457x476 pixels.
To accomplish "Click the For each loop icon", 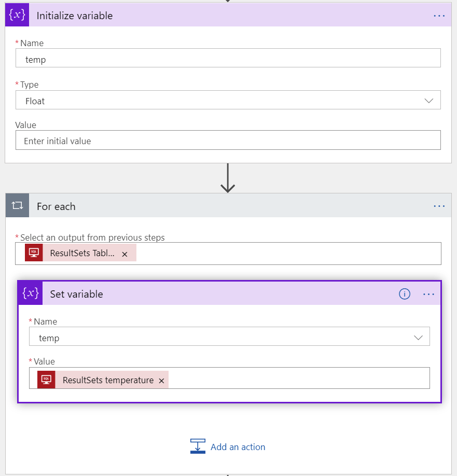I will (x=17, y=205).
